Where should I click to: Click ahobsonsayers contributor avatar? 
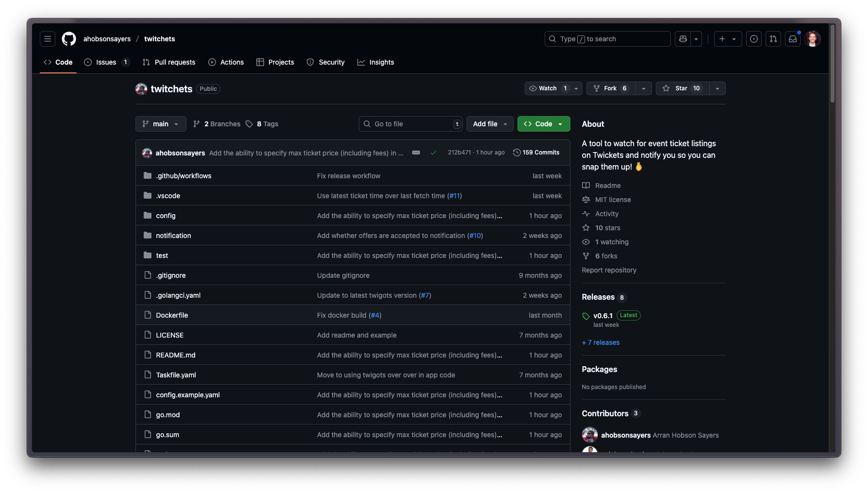(x=590, y=435)
